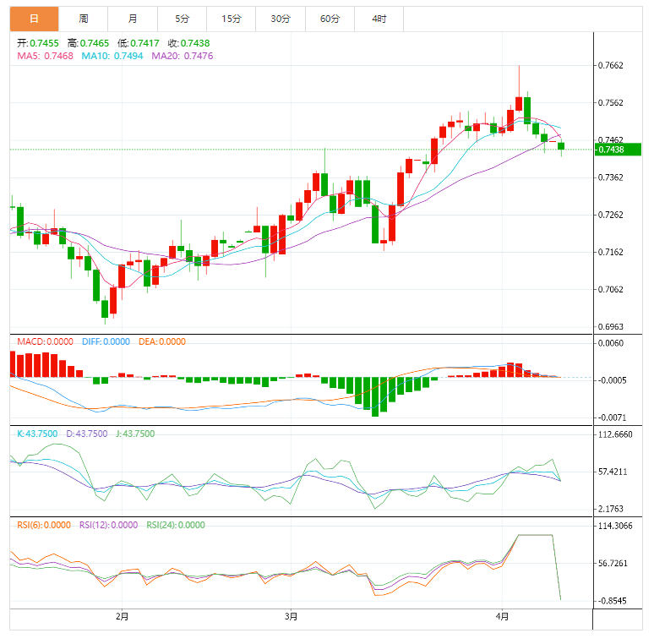Click the DIFF:0.0000 label
This screenshot has width=654, height=644.
[x=106, y=341]
